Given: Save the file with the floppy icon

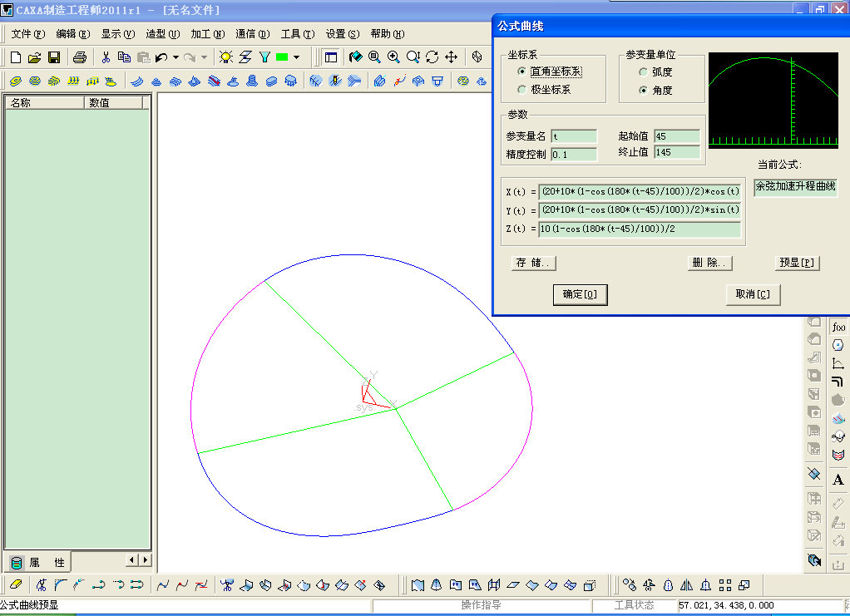Looking at the screenshot, I should tap(54, 57).
